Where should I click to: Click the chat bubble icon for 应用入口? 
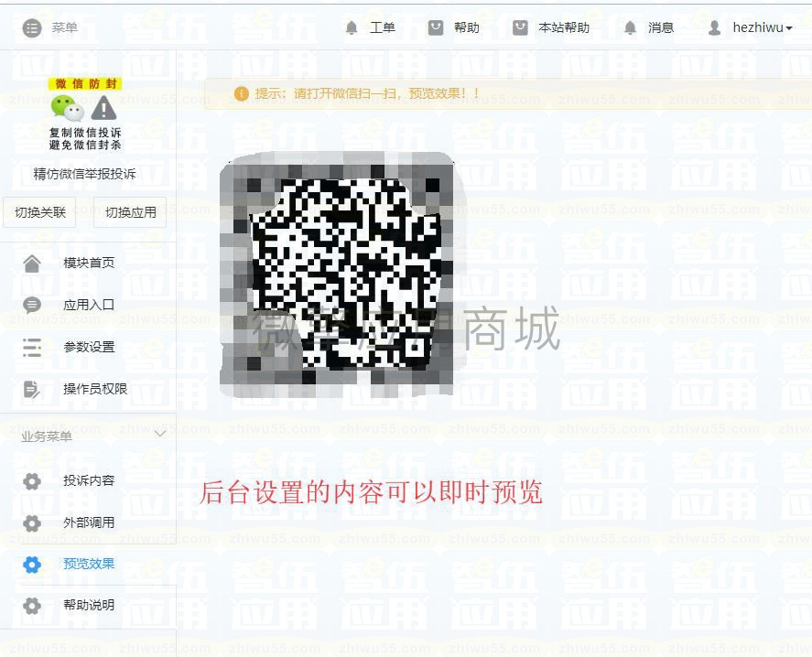click(x=32, y=305)
